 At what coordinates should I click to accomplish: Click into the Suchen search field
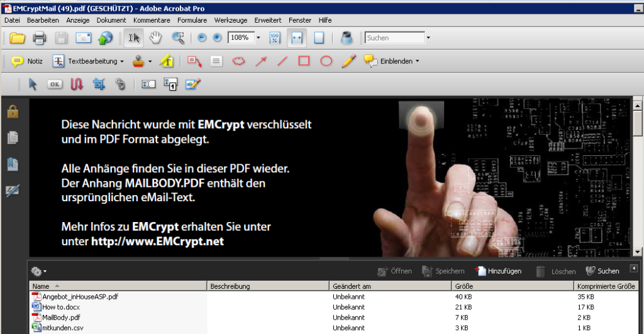coord(395,38)
